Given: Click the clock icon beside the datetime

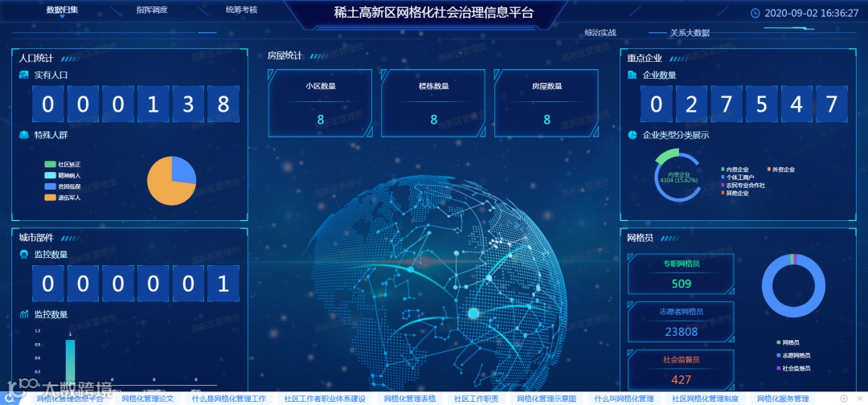Looking at the screenshot, I should 755,14.
